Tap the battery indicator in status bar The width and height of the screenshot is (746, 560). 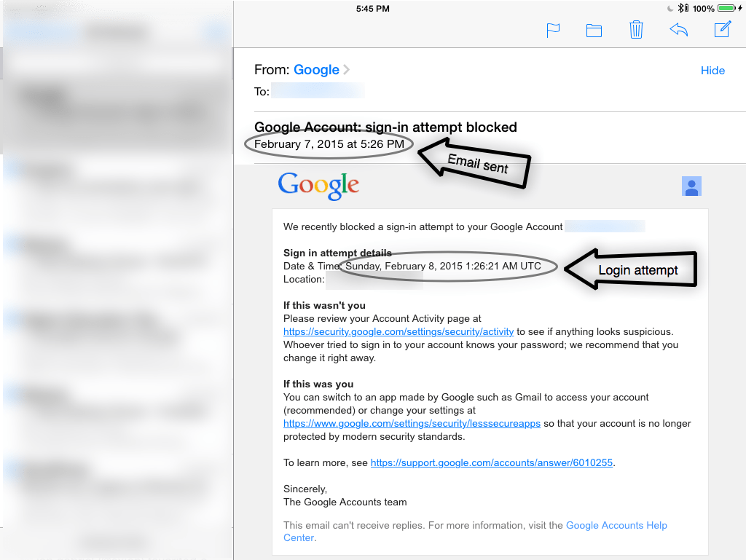[726, 8]
